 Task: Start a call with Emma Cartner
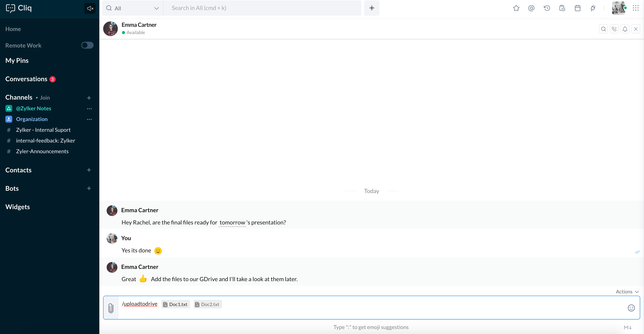pyautogui.click(x=614, y=29)
